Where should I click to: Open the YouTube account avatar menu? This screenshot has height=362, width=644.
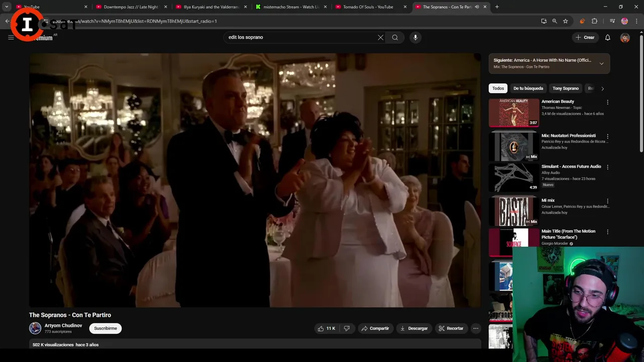(x=625, y=38)
